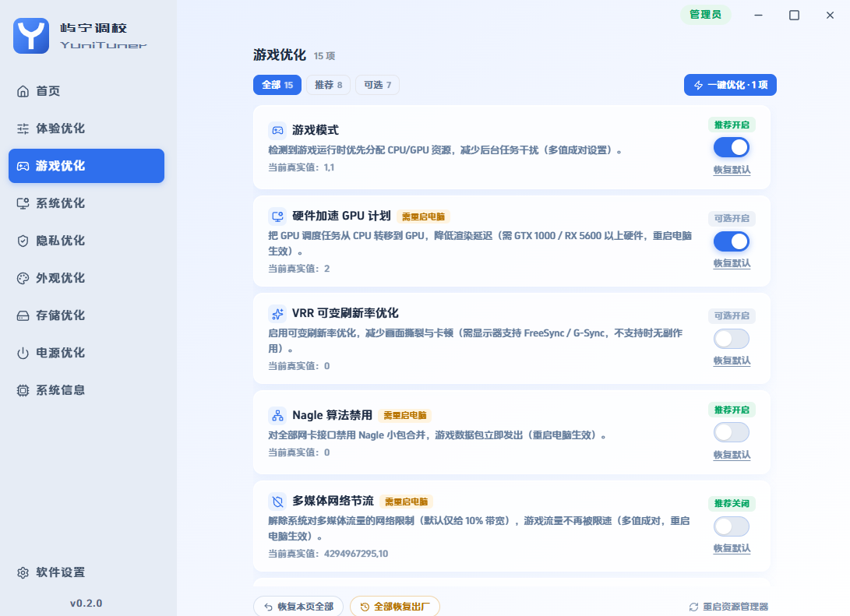
Task: Click the 全部恢复出厂 button
Action: click(395, 607)
